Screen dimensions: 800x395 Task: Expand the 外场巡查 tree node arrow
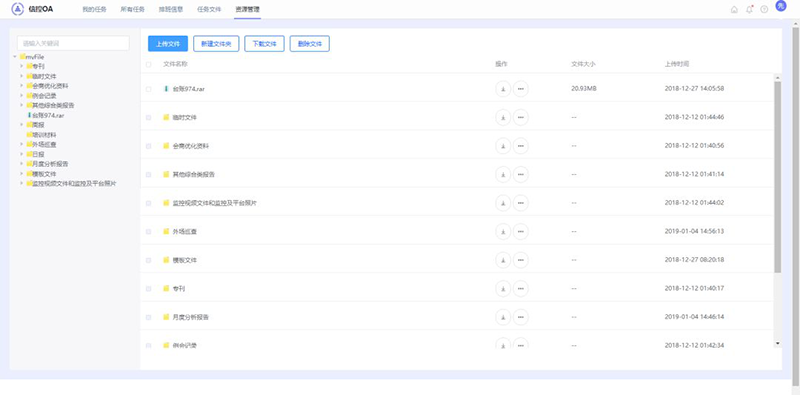(x=21, y=144)
